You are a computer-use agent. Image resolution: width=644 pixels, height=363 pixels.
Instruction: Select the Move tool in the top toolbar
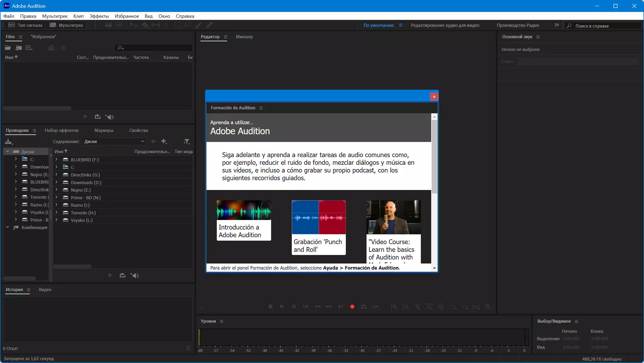pyautogui.click(x=134, y=25)
